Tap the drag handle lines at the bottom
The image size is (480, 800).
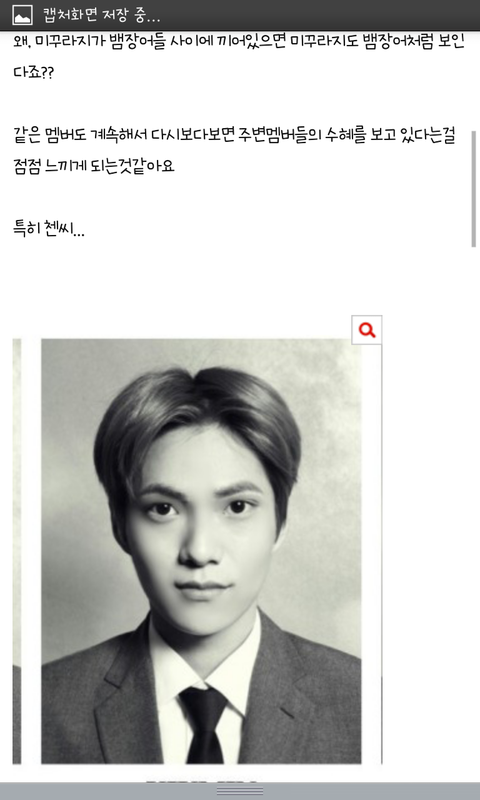pos(240,791)
